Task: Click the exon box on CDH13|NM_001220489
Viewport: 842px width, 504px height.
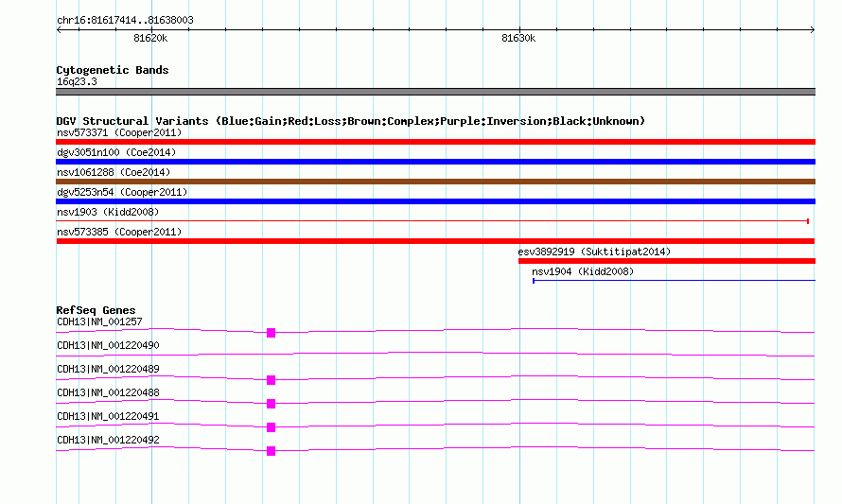Action: 272,380
